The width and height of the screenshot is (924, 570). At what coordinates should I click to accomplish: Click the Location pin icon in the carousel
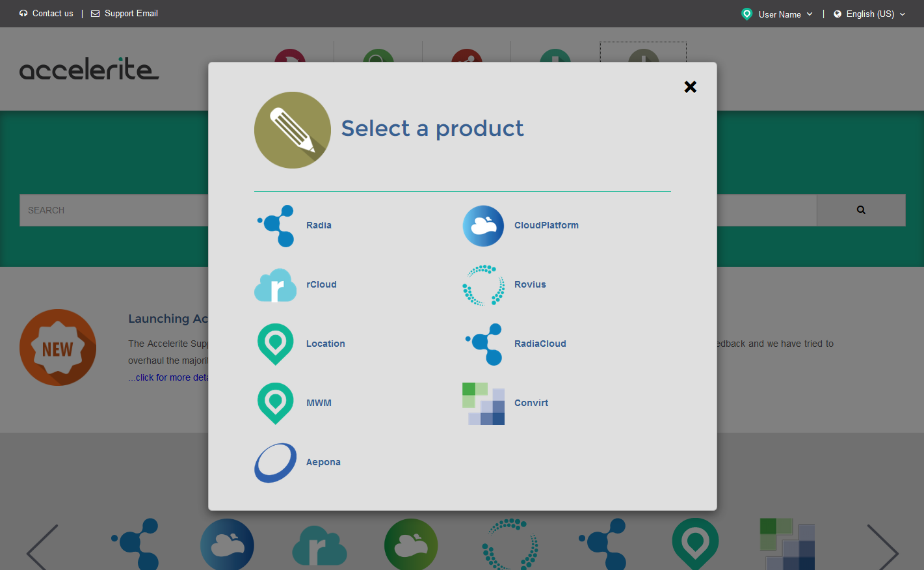pyautogui.click(x=695, y=544)
